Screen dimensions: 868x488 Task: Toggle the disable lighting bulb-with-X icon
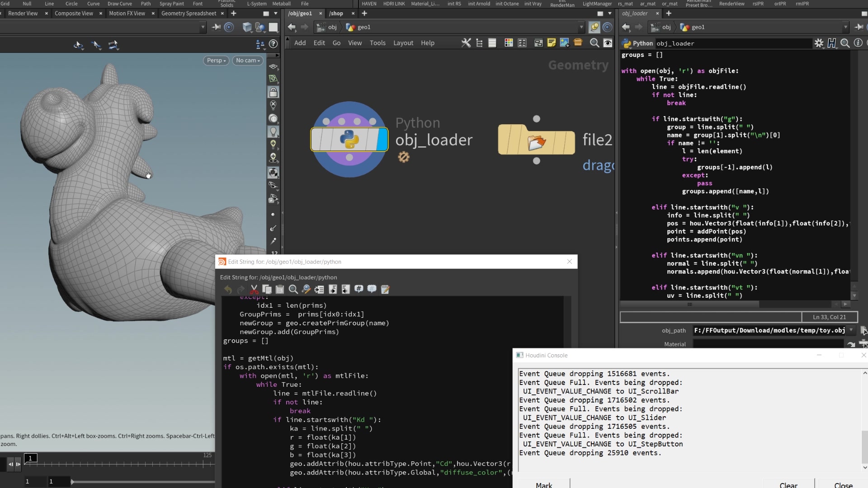(273, 105)
